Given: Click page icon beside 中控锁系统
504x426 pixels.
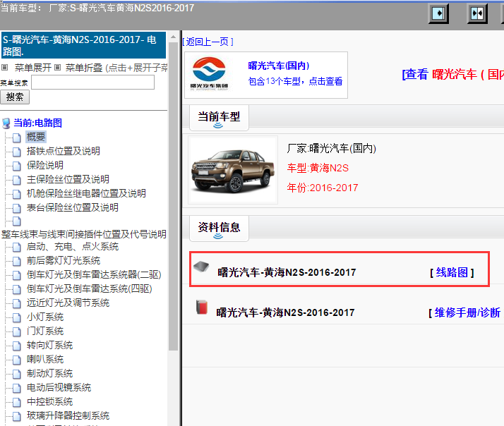Looking at the screenshot, I should pyautogui.click(x=17, y=403).
